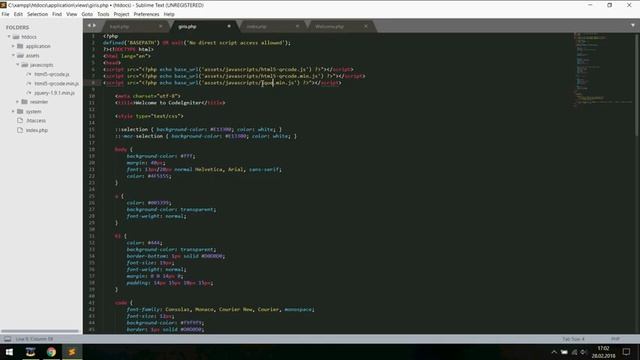Viewport: 640px width, 360px height.
Task: Toggle the sidebar using status bar panel icon
Action: 7,339
